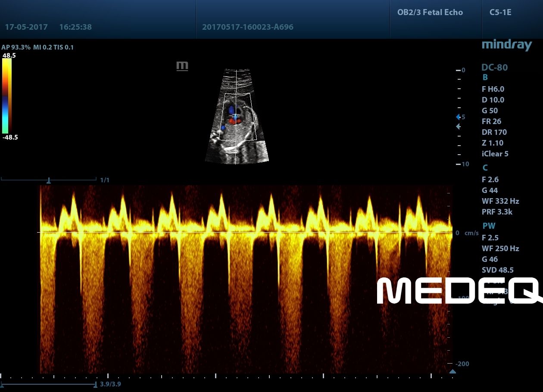Click the 'PW' section header
543x392 pixels.
pyautogui.click(x=489, y=226)
